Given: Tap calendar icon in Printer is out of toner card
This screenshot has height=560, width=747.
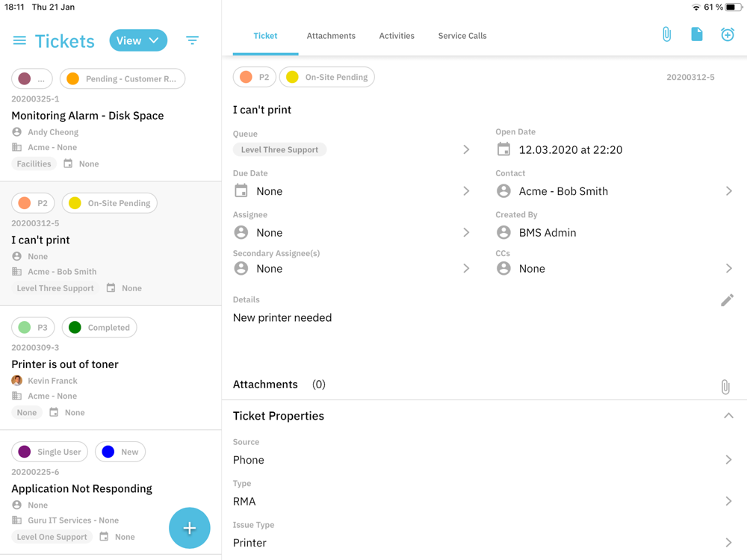Looking at the screenshot, I should click(54, 412).
